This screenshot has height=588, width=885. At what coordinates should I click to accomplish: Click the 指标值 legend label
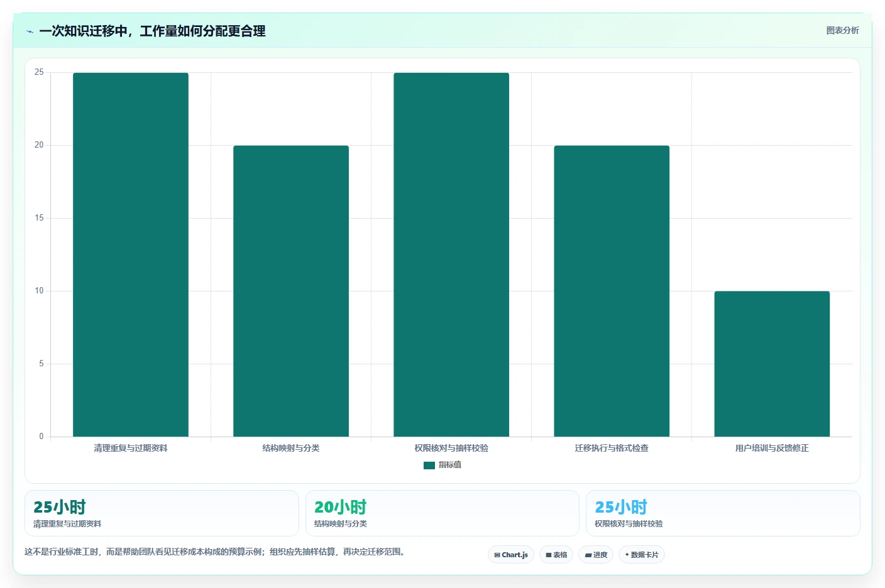(x=450, y=465)
